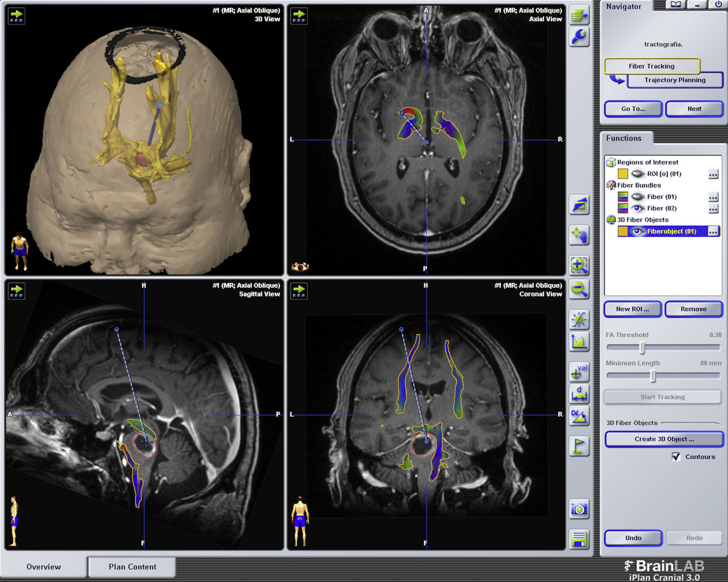Select the angle measurement tool
The image size is (728, 582).
click(x=579, y=416)
